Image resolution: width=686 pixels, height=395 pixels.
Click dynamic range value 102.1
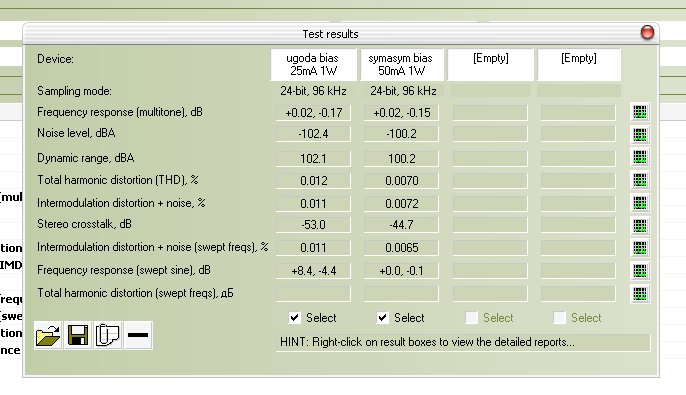(313, 159)
